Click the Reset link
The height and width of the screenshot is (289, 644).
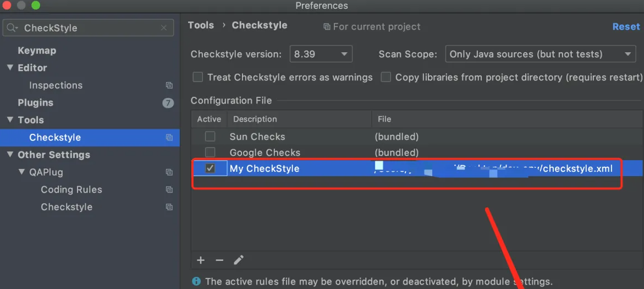point(626,26)
